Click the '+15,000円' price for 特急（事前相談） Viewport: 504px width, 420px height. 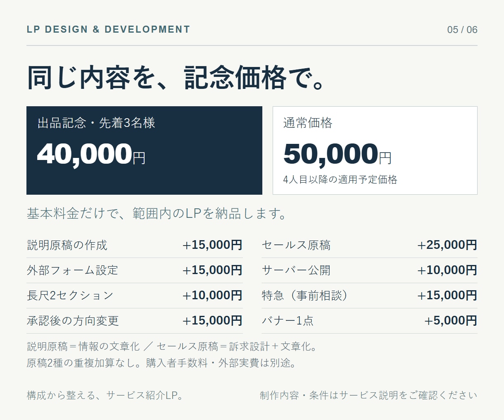447,296
